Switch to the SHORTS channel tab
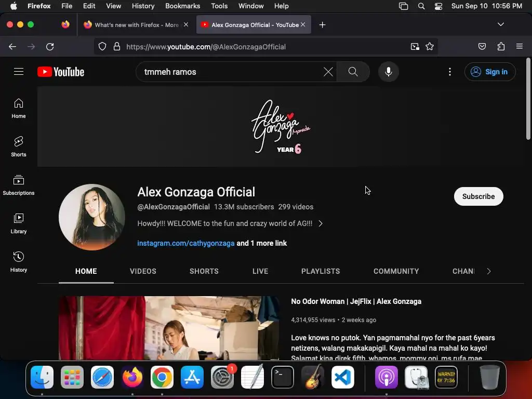 tap(204, 271)
